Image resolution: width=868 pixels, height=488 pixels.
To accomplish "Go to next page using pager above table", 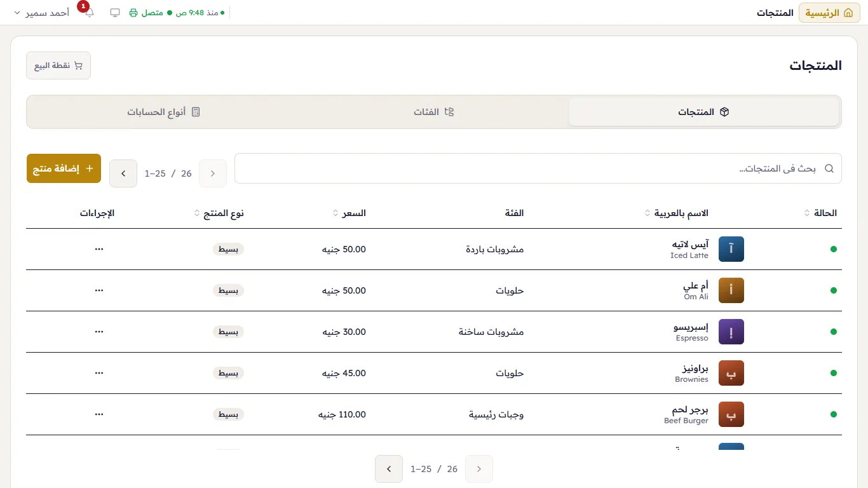I will coord(123,173).
